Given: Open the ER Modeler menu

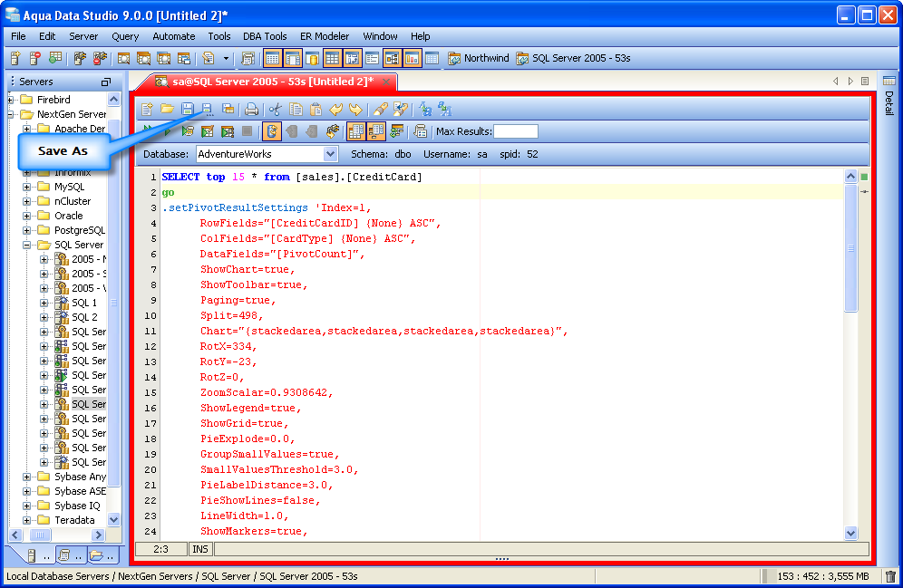Looking at the screenshot, I should pyautogui.click(x=325, y=36).
